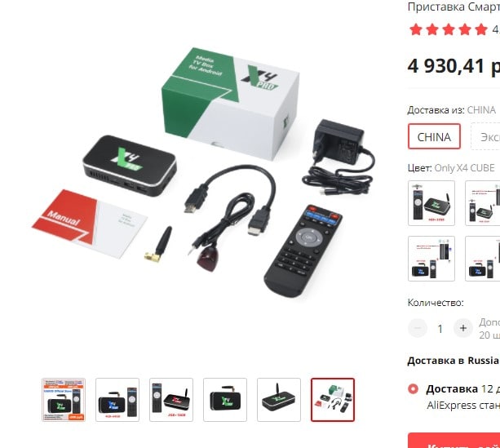Pick first color variant with green-logo box
500x448 pixels.
pos(431,203)
